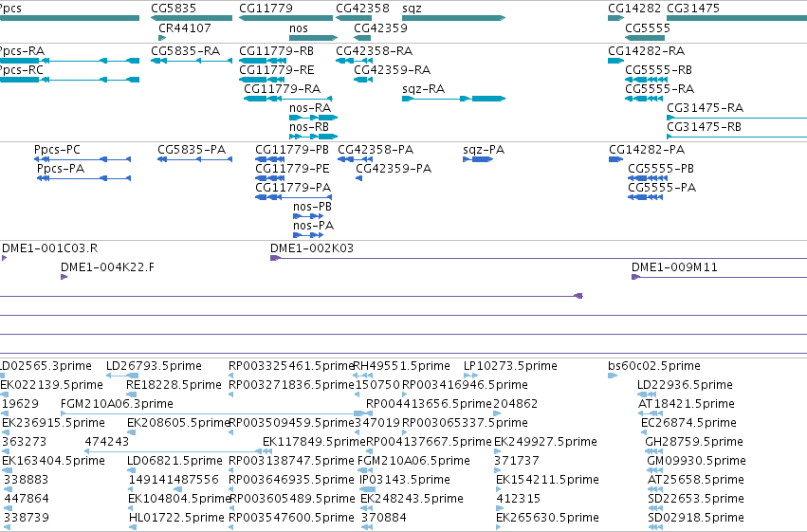Click EST label EK236915.5prime
Viewport: 807px width, 532px height.
click(53, 424)
